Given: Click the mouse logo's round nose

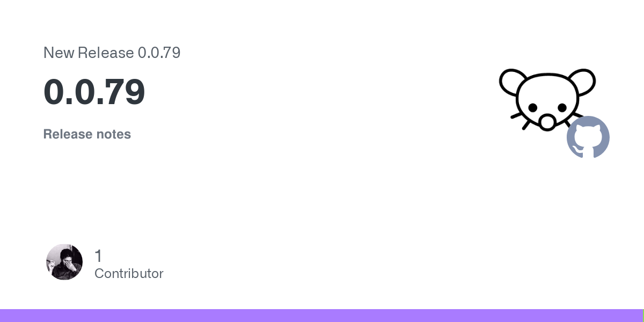Looking at the screenshot, I should (x=547, y=122).
